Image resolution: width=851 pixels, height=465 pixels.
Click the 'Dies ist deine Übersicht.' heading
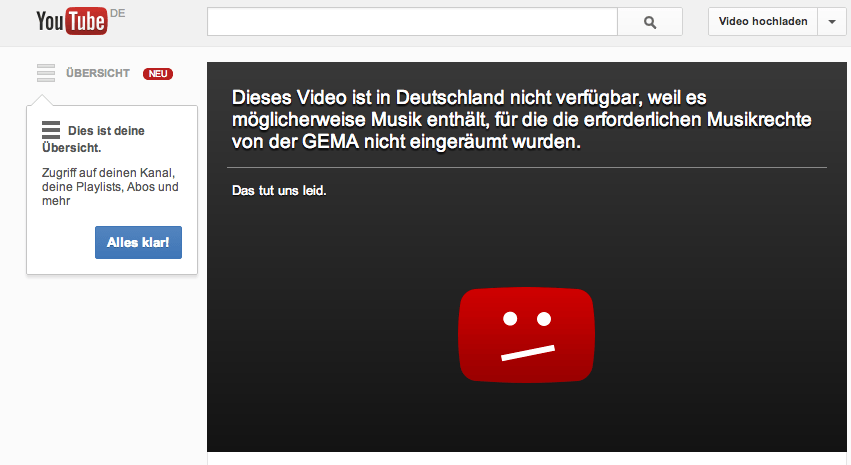(x=93, y=139)
